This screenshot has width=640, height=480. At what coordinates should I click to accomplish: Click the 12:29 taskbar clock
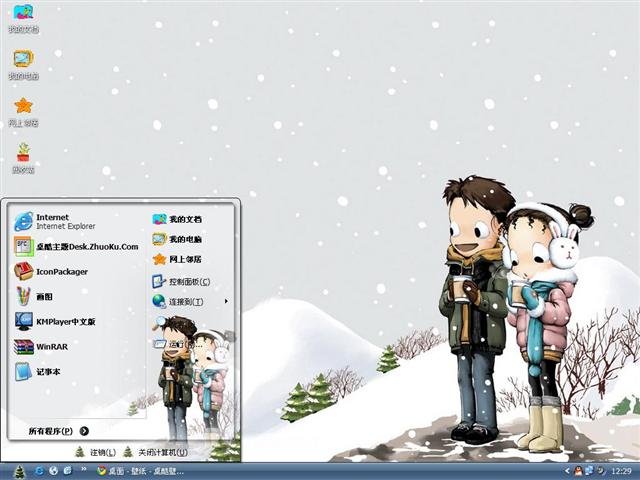tap(621, 471)
